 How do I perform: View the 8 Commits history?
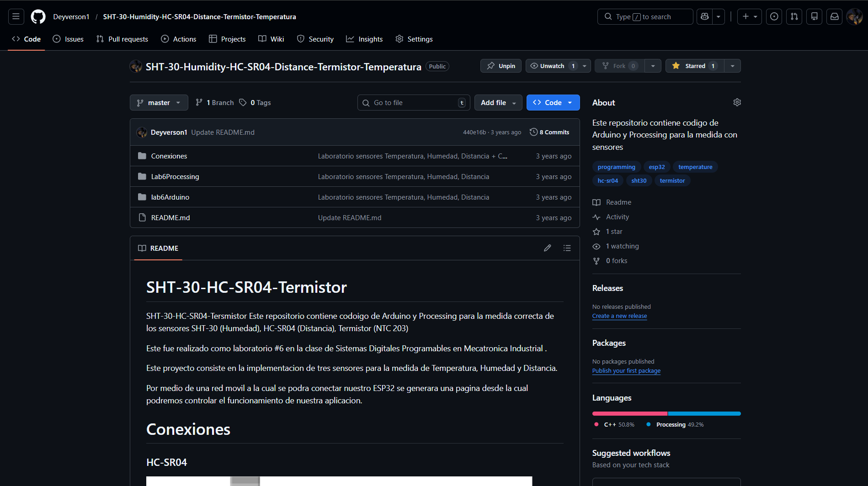point(549,132)
